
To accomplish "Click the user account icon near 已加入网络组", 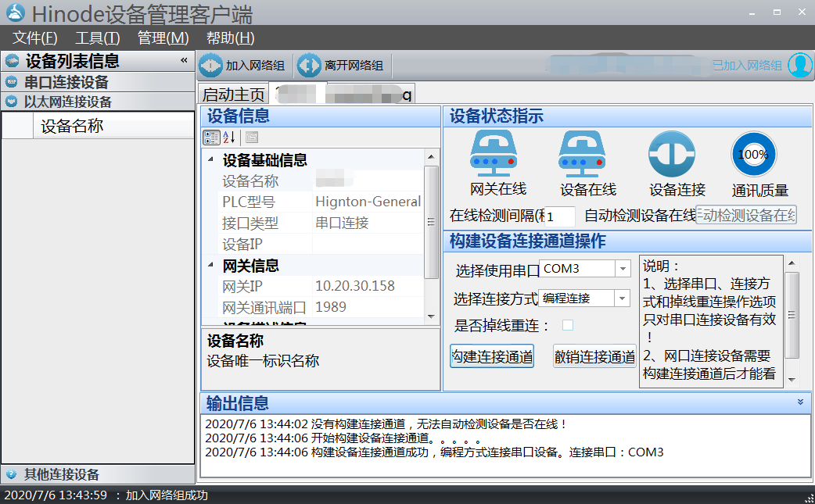I will click(799, 65).
